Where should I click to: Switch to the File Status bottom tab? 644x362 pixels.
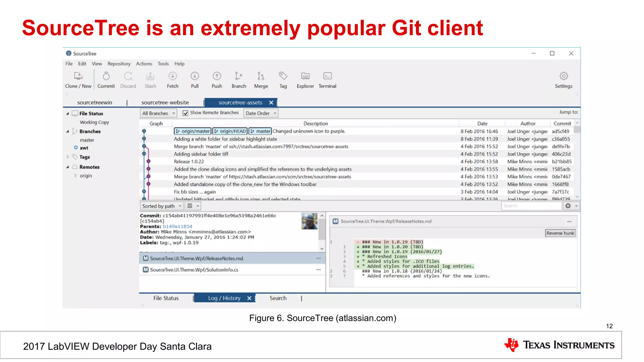[166, 298]
